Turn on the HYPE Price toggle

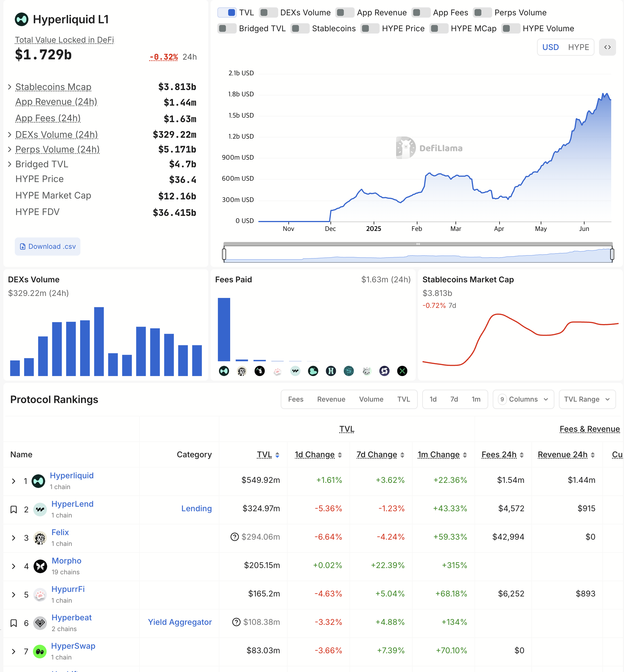pos(370,28)
